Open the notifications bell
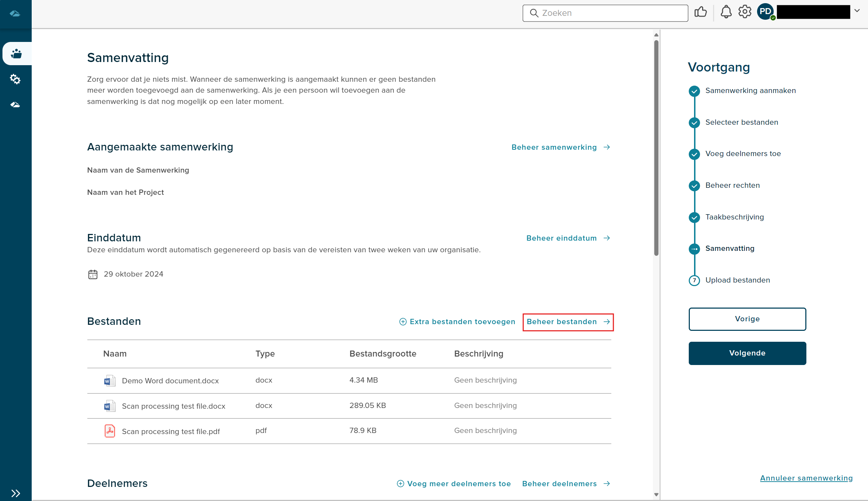This screenshot has width=868, height=501. click(726, 12)
